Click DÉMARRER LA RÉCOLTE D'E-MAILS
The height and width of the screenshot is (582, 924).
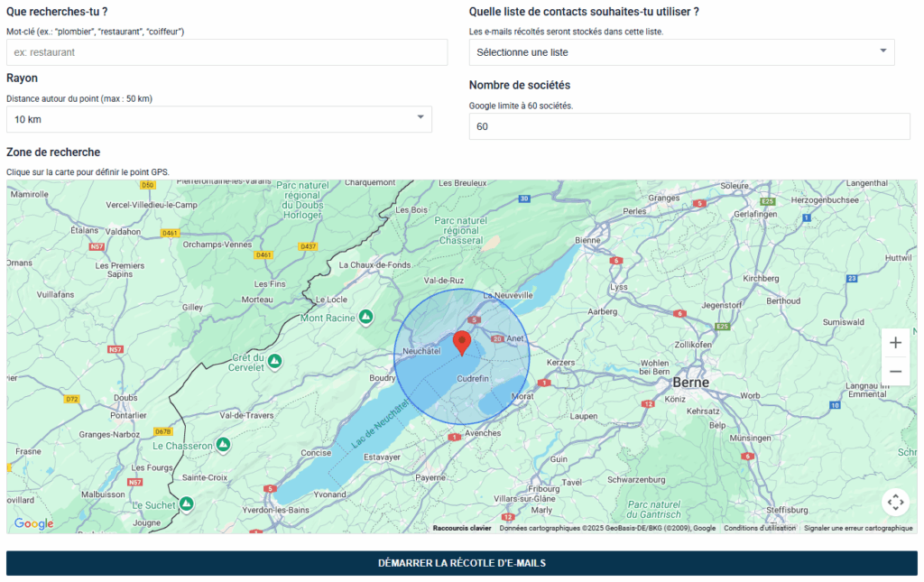(x=462, y=560)
